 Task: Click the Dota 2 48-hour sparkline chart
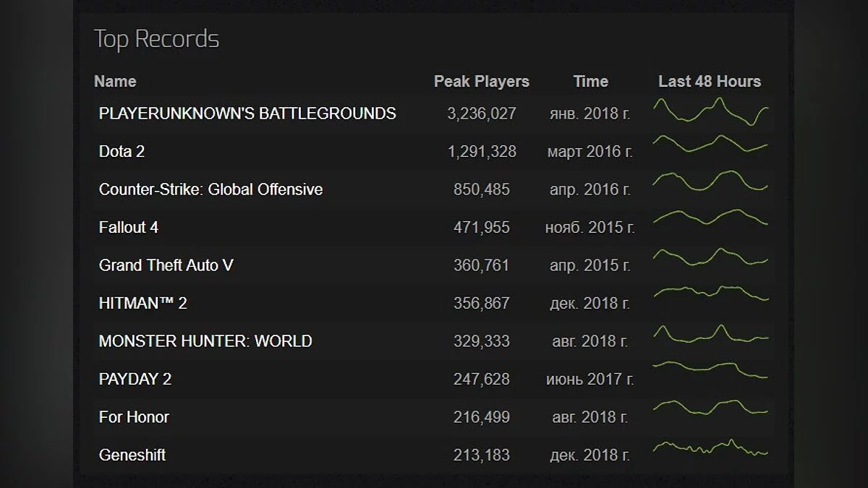click(x=710, y=144)
